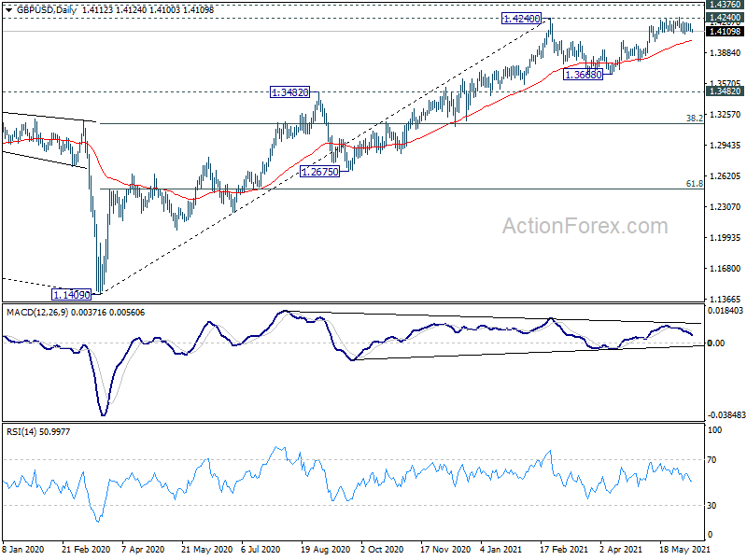Click the 1.42400 axis price tag
The image size is (747, 560).
click(725, 18)
